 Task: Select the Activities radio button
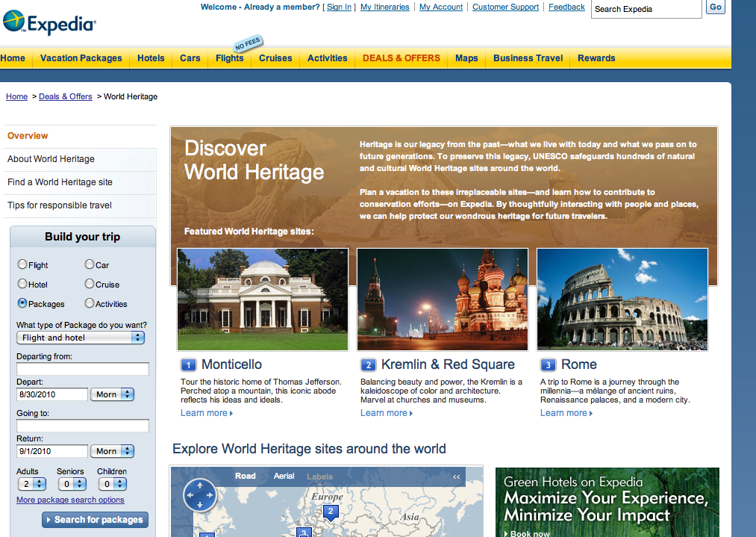(90, 303)
